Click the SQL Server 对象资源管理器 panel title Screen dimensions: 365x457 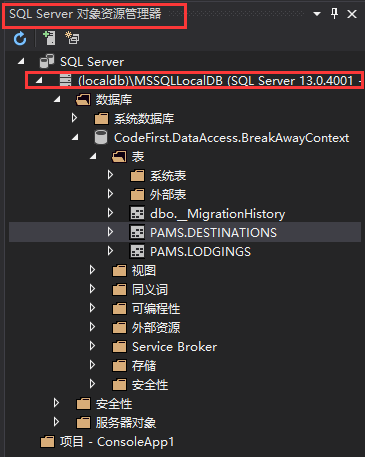(x=85, y=14)
